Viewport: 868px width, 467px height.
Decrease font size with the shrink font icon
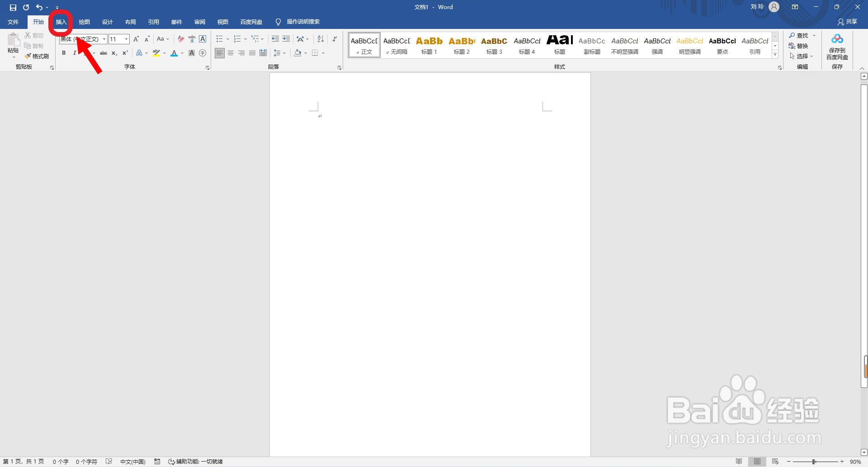point(147,39)
